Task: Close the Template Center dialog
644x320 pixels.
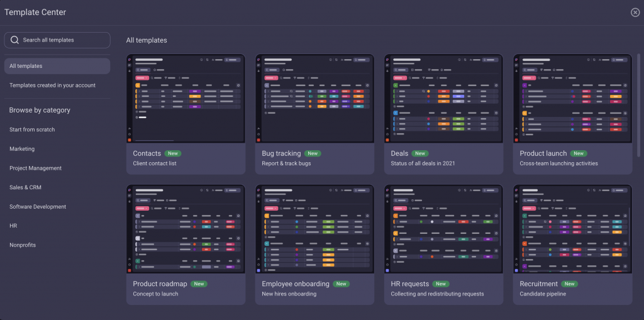Action: coord(635,13)
